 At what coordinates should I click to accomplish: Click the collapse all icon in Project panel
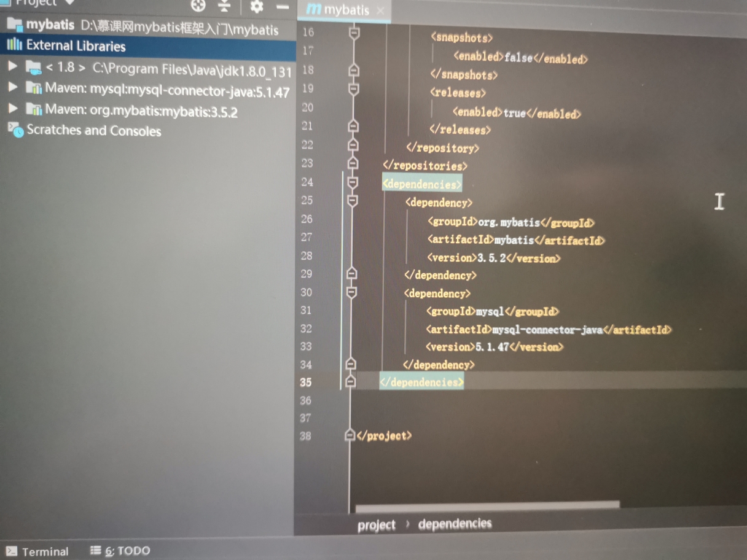(224, 6)
